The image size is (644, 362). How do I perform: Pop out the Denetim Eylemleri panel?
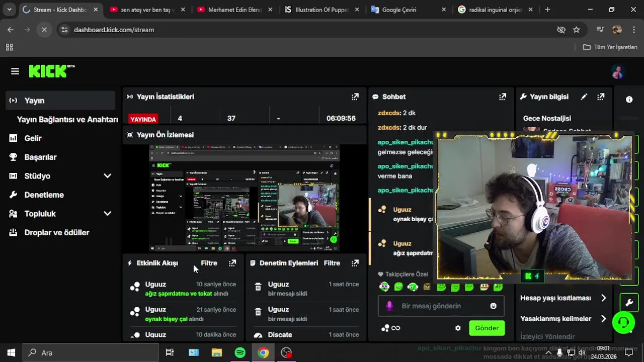tap(355, 263)
